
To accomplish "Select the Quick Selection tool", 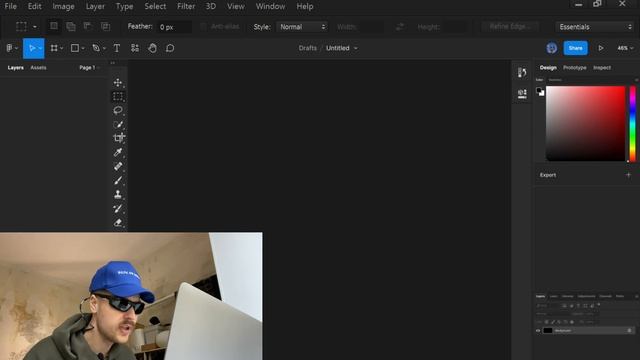I will [118, 124].
